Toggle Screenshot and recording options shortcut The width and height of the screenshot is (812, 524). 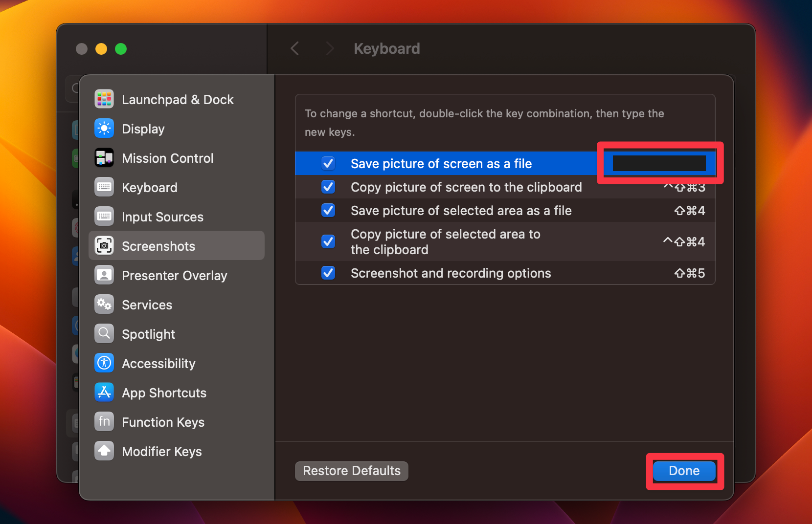point(328,273)
